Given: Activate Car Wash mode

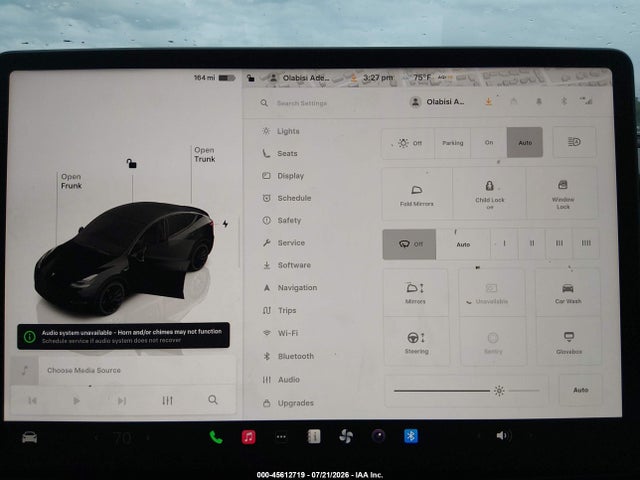Looking at the screenshot, I should pos(568,293).
